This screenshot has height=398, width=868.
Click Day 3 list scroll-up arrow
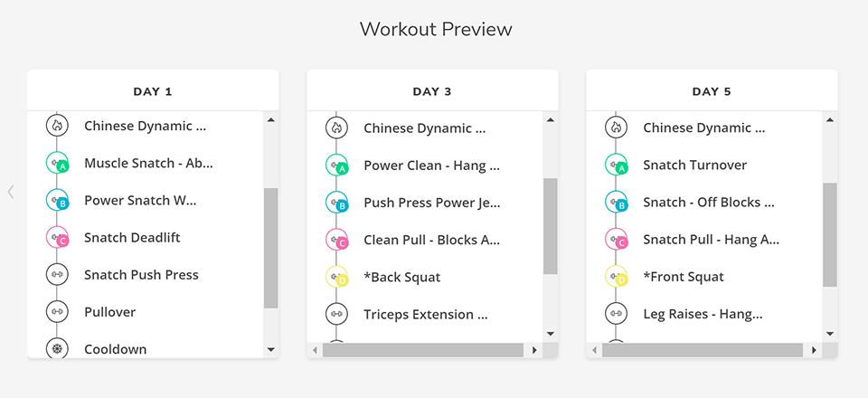pyautogui.click(x=551, y=120)
